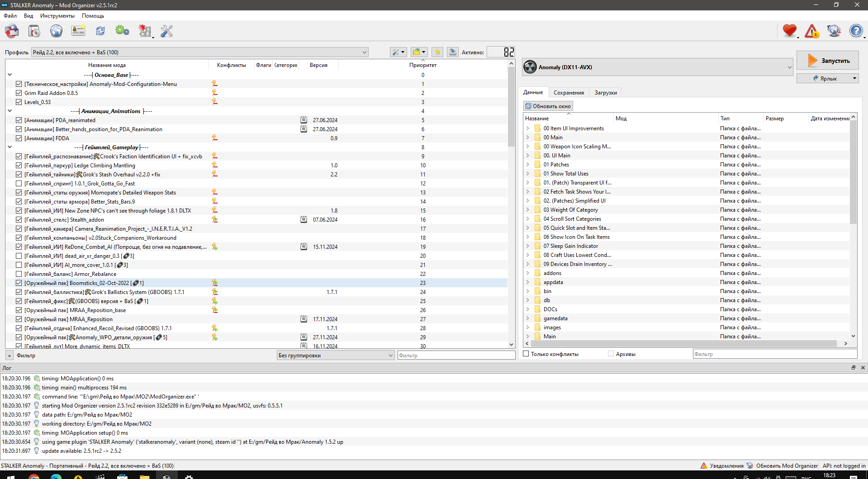The height and width of the screenshot is (479, 868).
Task: Open the Anomaly (DX11-AVX) executable dropdown
Action: [658, 67]
